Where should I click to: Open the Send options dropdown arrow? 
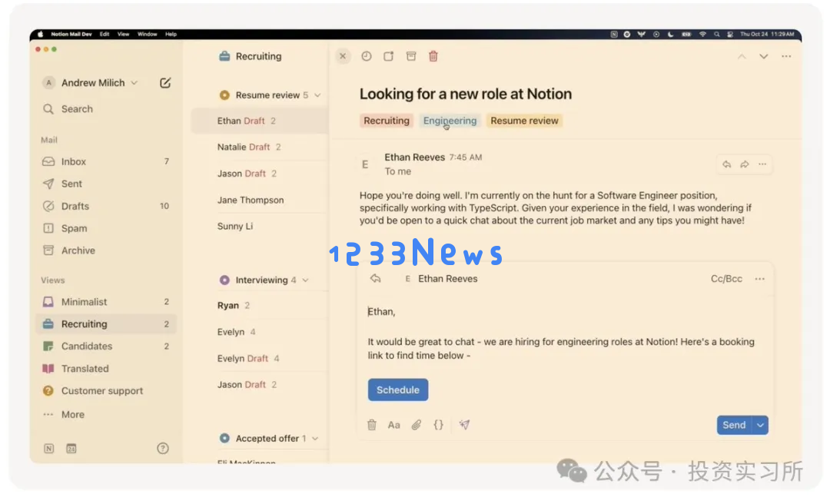click(x=760, y=425)
